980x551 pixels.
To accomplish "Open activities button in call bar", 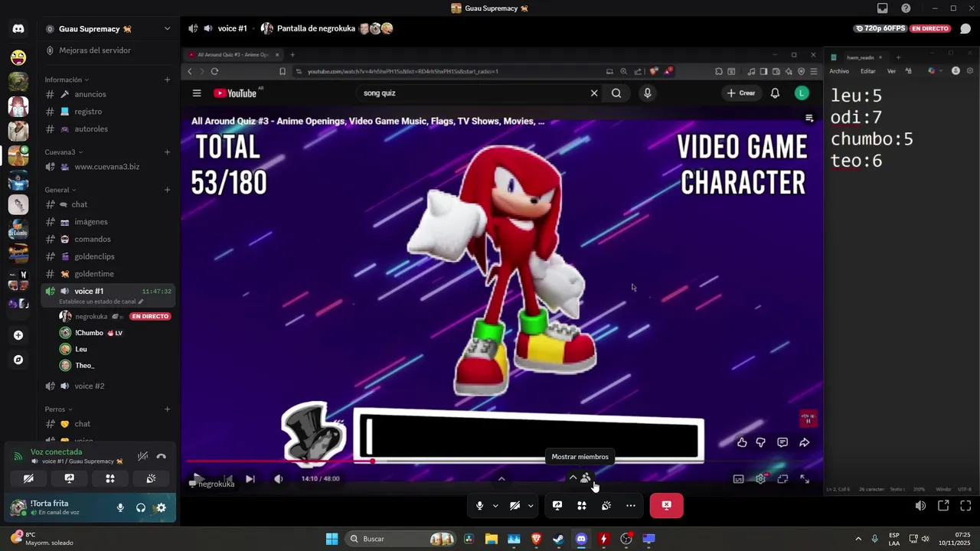I will [x=582, y=506].
